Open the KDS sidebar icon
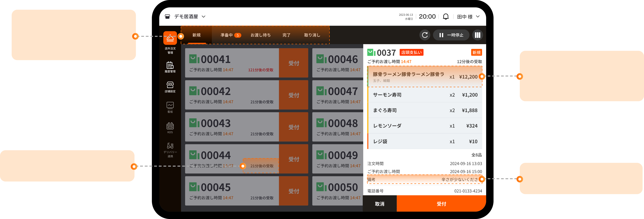 (x=170, y=126)
